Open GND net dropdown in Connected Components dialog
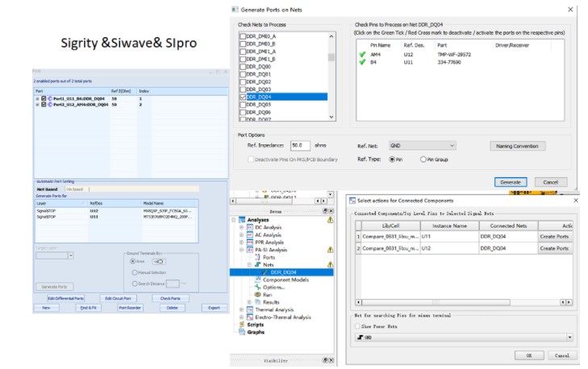 click(x=464, y=338)
